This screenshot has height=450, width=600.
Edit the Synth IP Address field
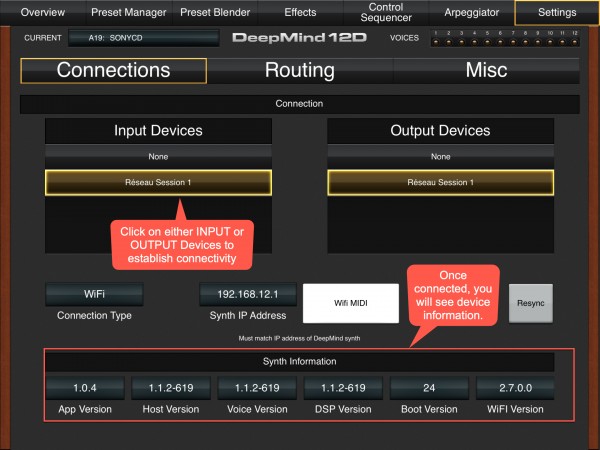coord(248,294)
